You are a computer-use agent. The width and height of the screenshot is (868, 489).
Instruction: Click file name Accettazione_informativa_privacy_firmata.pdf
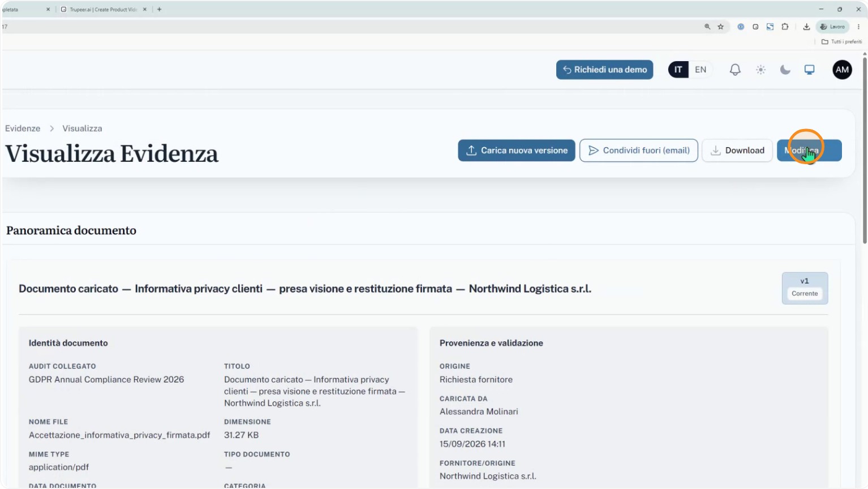119,435
